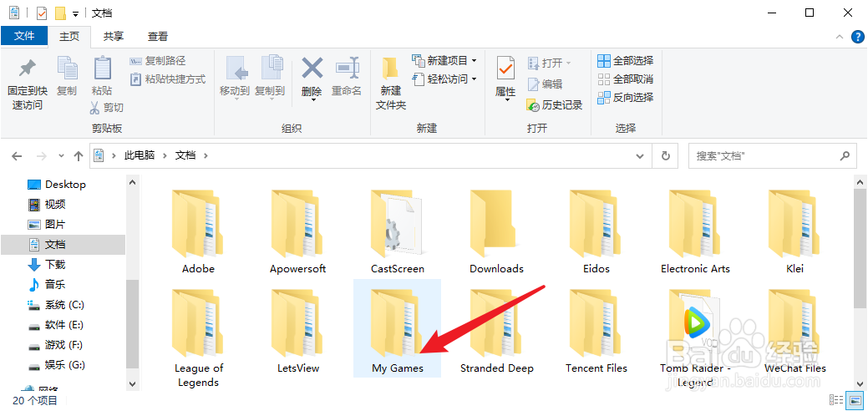The height and width of the screenshot is (411, 868).
Task: Select Paste shortcut (粘贴快捷方式)
Action: coord(168,79)
